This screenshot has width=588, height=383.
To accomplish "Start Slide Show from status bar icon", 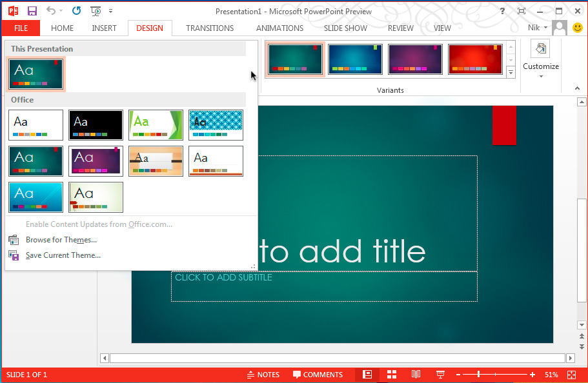I will point(440,375).
